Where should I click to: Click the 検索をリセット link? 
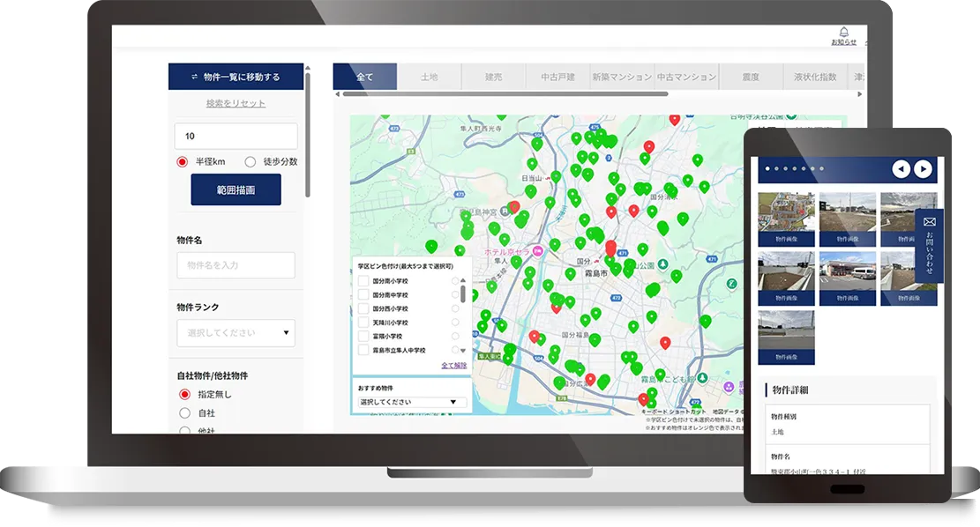[236, 104]
